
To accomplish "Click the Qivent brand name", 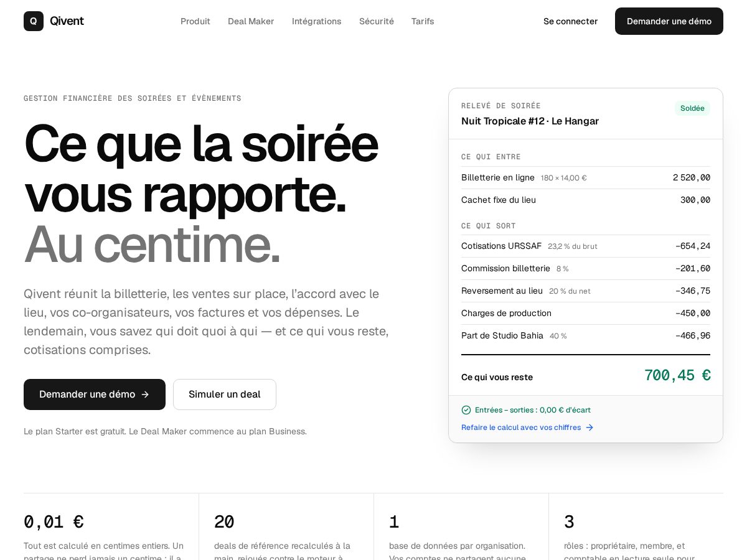I will (67, 21).
